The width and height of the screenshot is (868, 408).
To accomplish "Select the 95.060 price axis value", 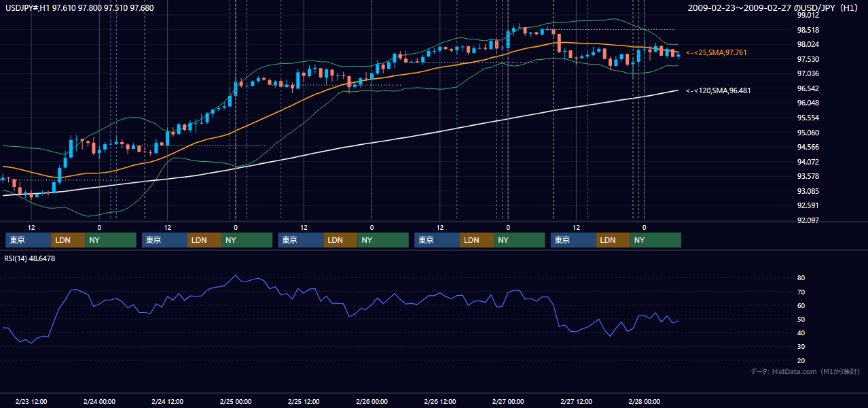I will pyautogui.click(x=808, y=133).
